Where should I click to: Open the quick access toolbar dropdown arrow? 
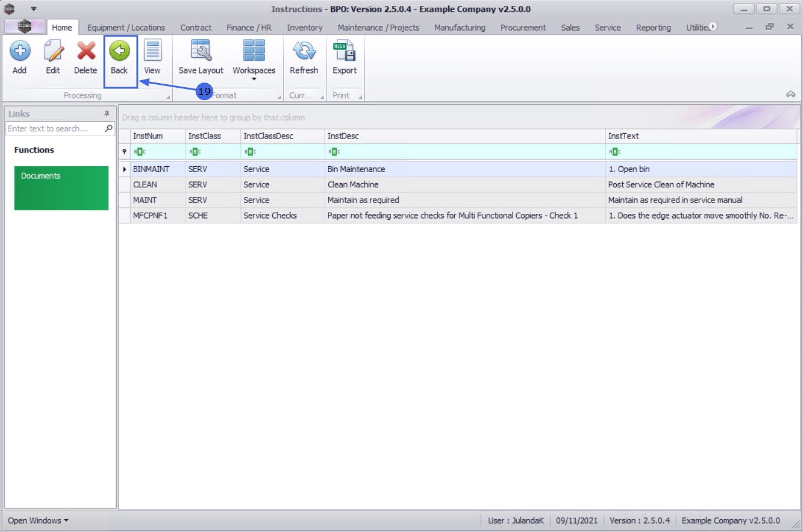[34, 9]
